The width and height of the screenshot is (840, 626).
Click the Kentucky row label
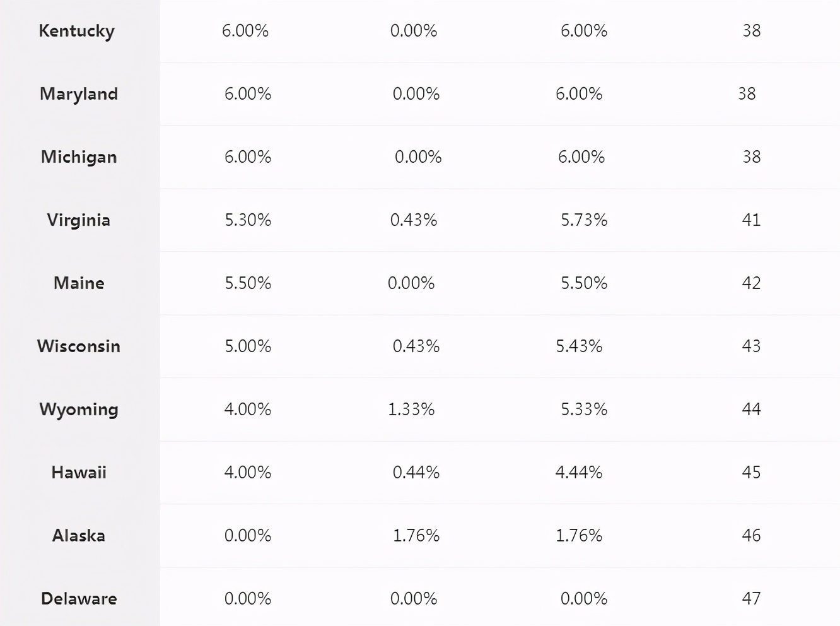[77, 31]
